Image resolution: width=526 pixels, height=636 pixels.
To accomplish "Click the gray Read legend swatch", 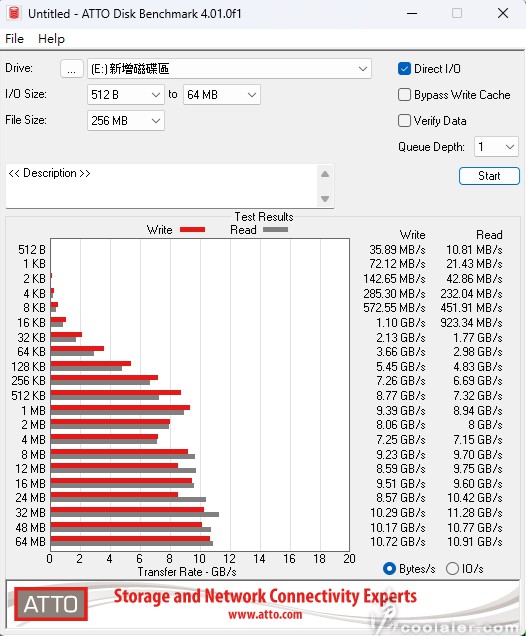I will [x=275, y=230].
